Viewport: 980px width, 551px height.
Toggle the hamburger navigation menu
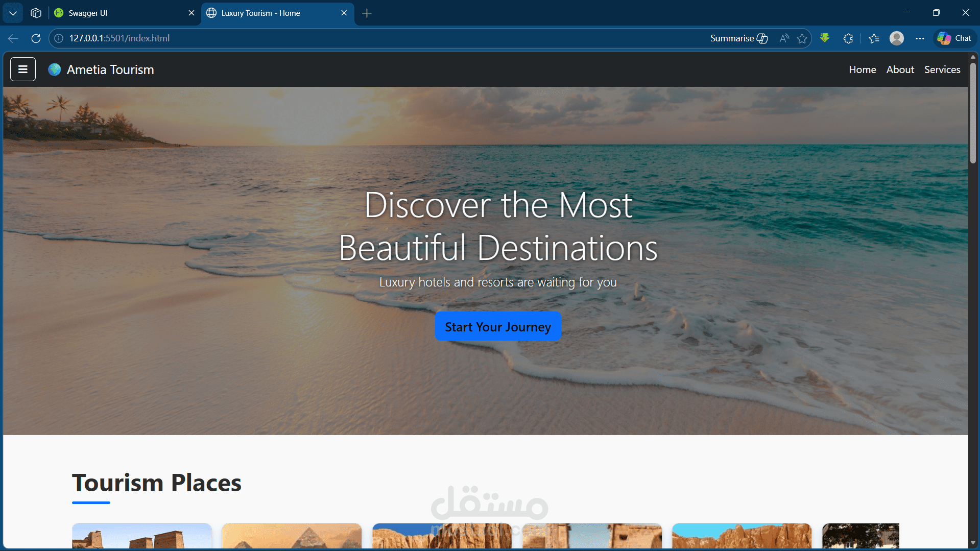click(22, 69)
